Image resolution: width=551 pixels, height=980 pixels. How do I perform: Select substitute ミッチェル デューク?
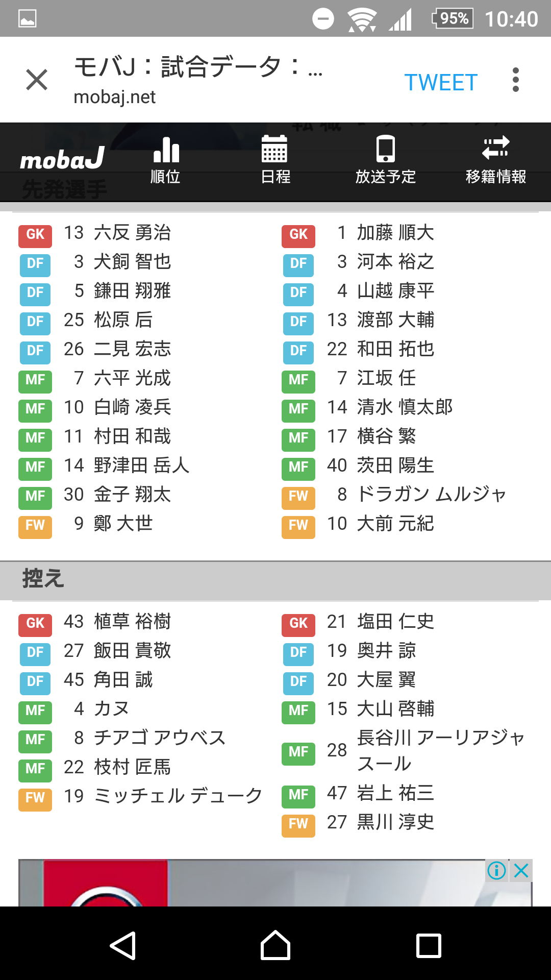point(178,796)
